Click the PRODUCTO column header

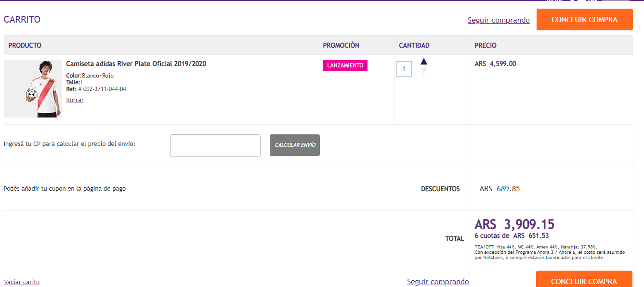point(25,45)
